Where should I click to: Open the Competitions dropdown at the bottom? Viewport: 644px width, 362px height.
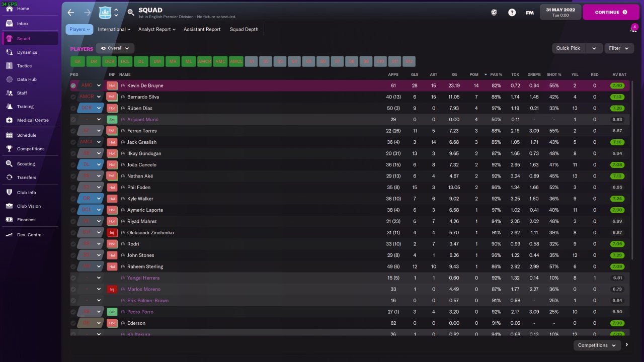(597, 345)
